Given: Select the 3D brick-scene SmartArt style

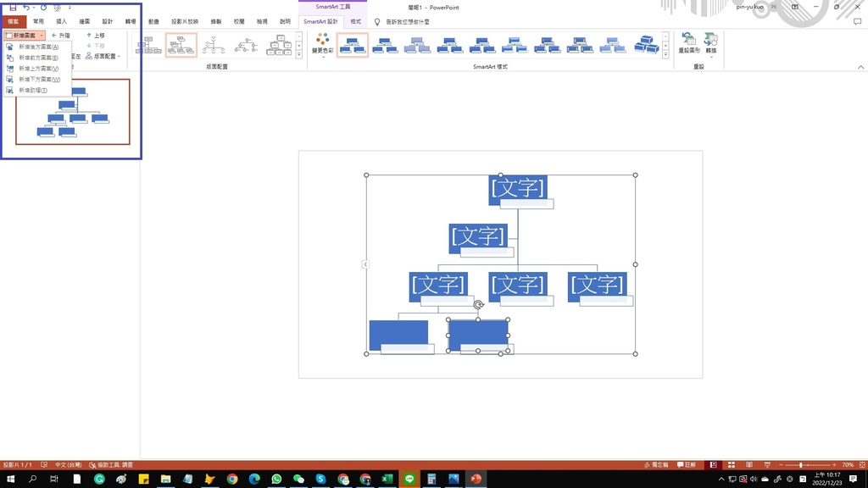Looking at the screenshot, I should [645, 45].
